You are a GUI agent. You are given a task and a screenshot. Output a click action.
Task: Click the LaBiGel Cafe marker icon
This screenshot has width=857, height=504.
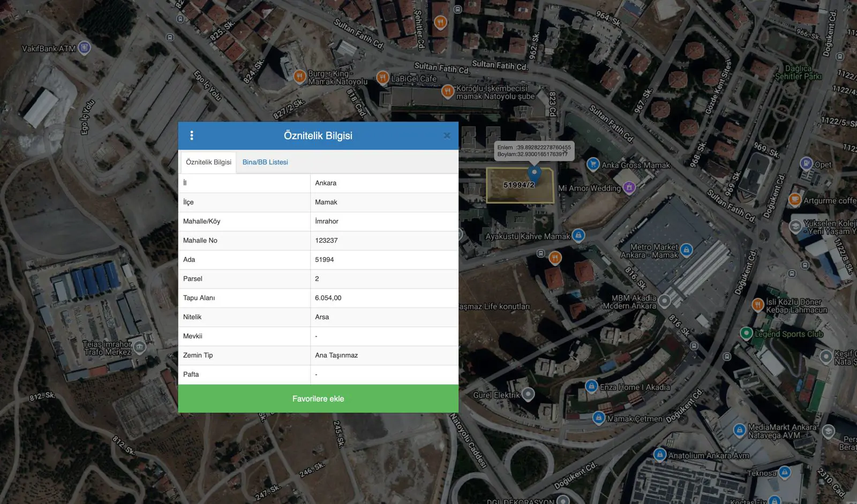(382, 78)
